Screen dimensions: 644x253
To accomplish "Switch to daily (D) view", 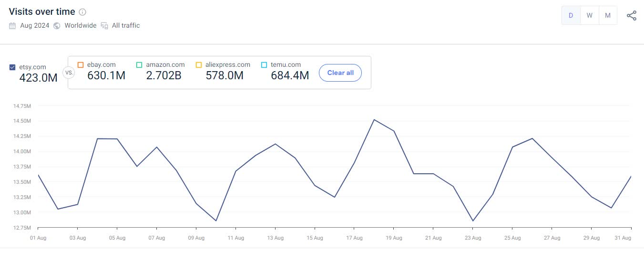I will (x=571, y=15).
